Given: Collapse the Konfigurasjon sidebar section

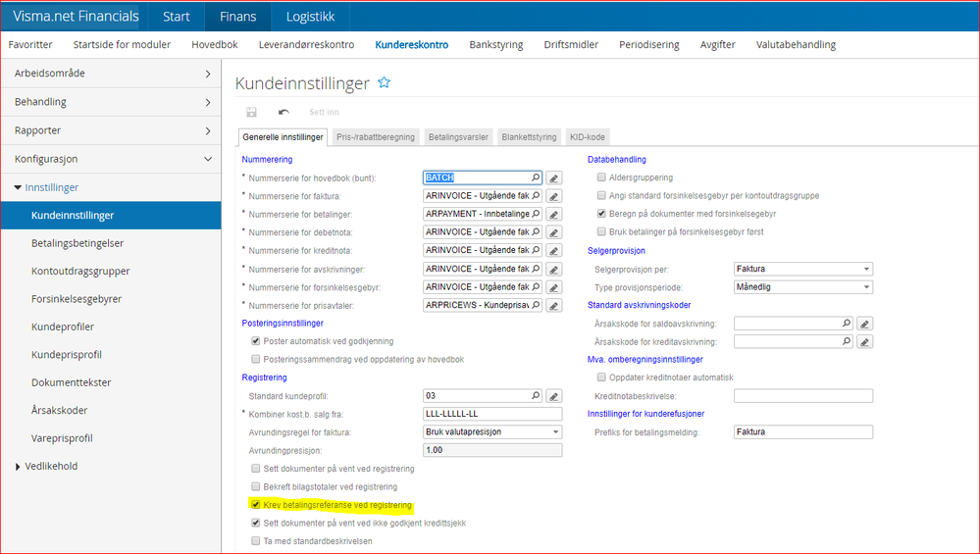Looking at the screenshot, I should [111, 159].
